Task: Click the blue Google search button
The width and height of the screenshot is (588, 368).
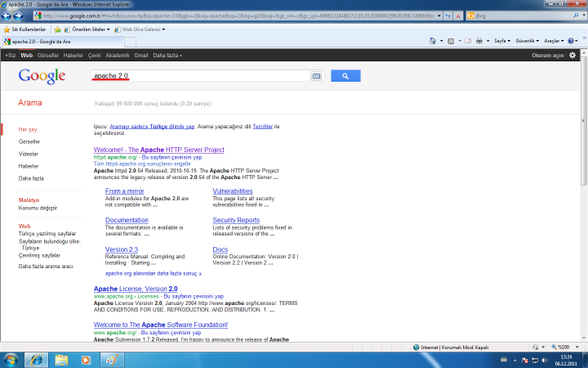Action: [345, 76]
